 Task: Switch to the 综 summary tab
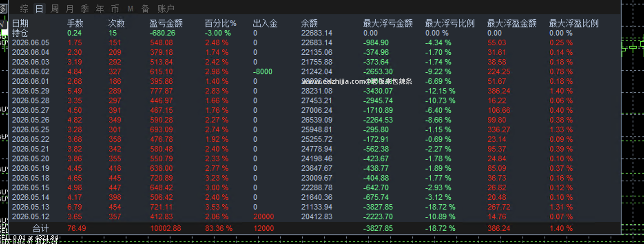coord(24,9)
